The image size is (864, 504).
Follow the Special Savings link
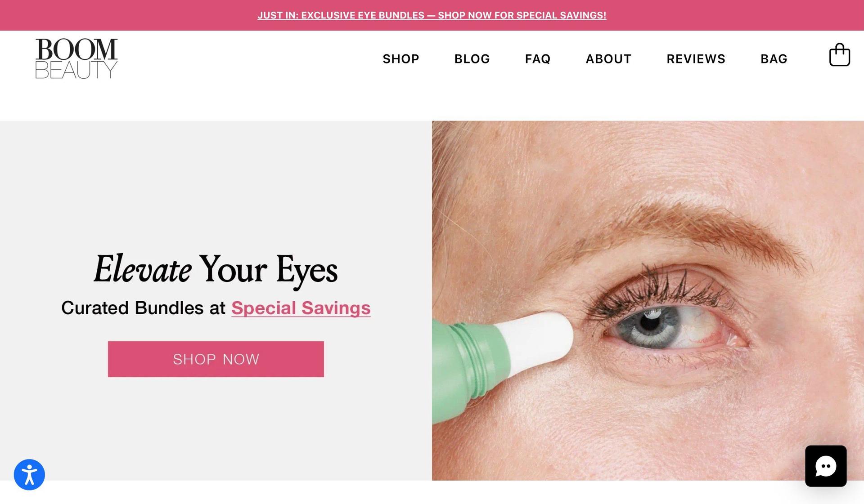click(301, 308)
